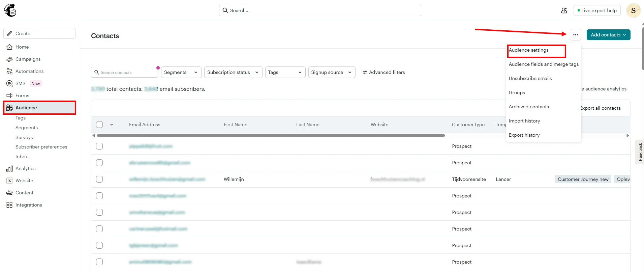
Task: Open the S profile avatar
Action: point(633,10)
